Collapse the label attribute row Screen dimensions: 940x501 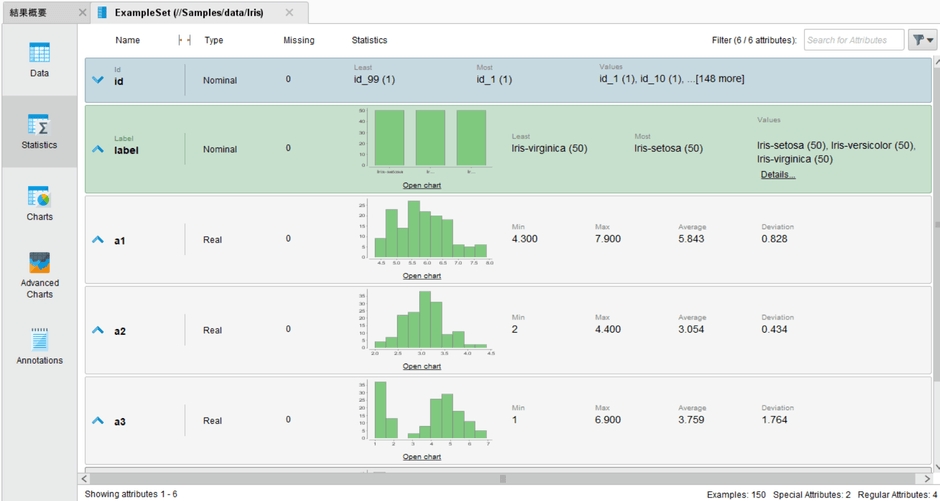[x=98, y=149]
